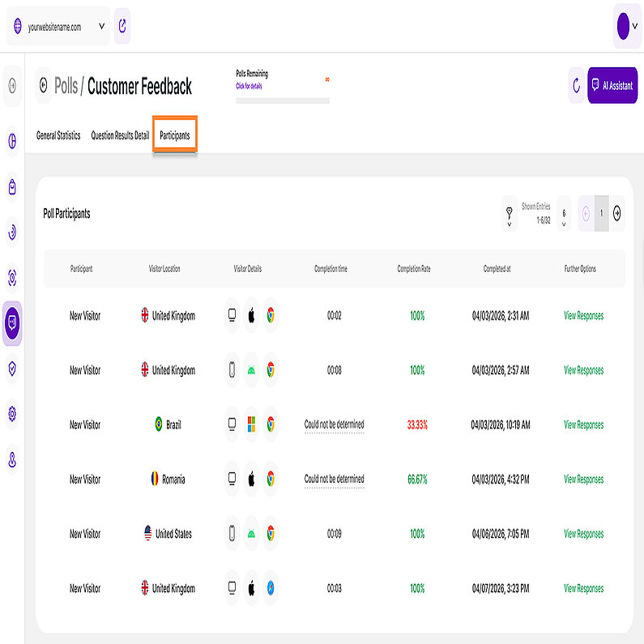This screenshot has height=644, width=644.
Task: Click the Android icon in 2:57 AM row
Action: [251, 369]
